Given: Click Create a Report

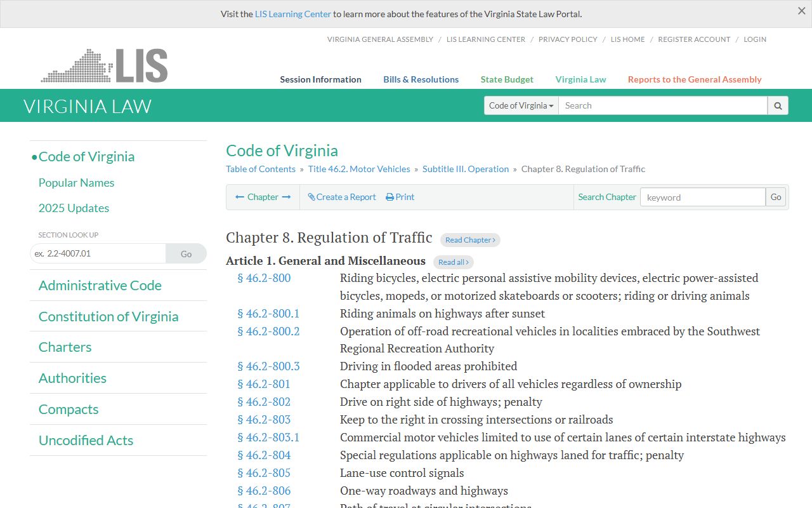Looking at the screenshot, I should coord(342,197).
